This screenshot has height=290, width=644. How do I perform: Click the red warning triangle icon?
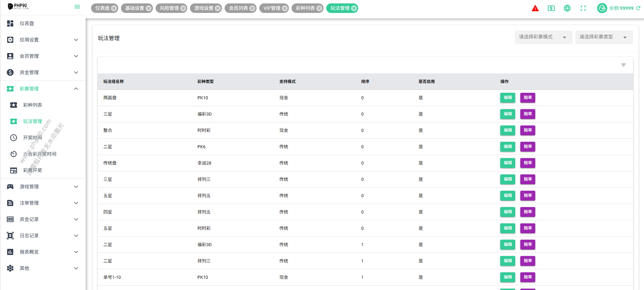coord(535,8)
